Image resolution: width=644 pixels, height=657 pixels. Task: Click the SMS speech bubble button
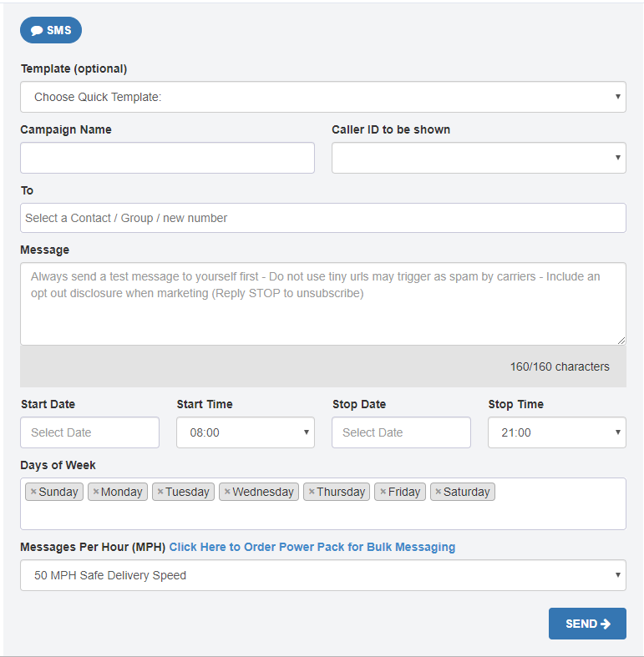point(51,30)
